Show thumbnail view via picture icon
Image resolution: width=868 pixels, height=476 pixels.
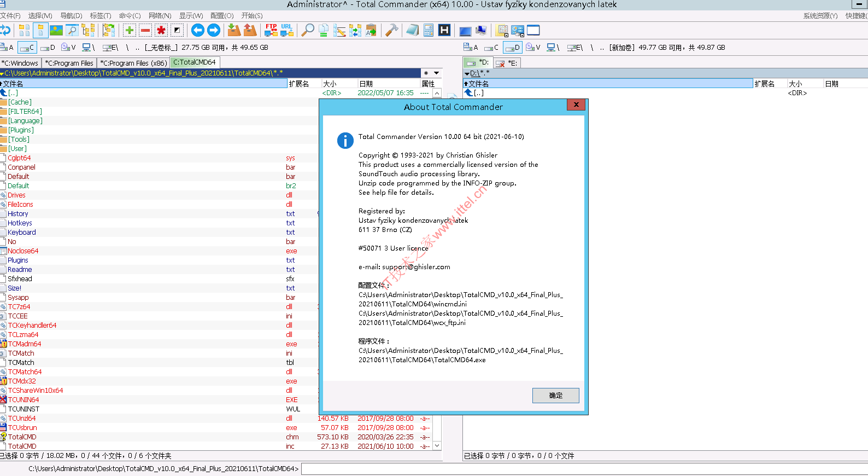[56, 30]
